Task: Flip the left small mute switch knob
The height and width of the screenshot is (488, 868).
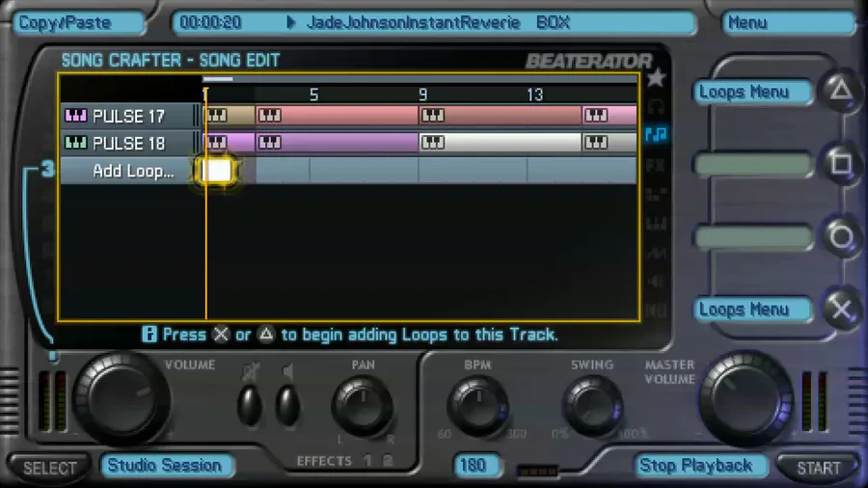Action: pos(250,405)
